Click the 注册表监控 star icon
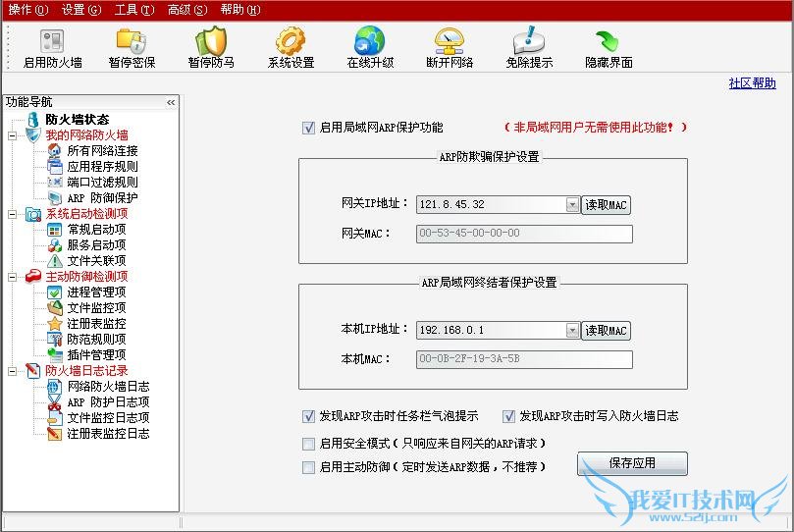794x532 pixels. [x=54, y=324]
